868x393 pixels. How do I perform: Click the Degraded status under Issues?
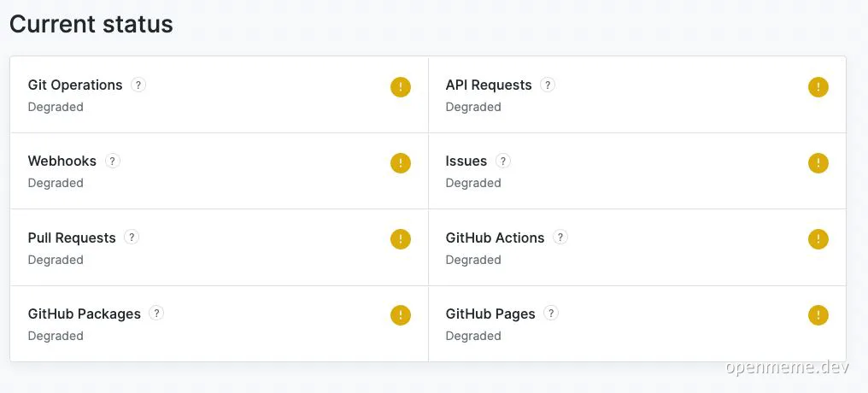click(473, 183)
